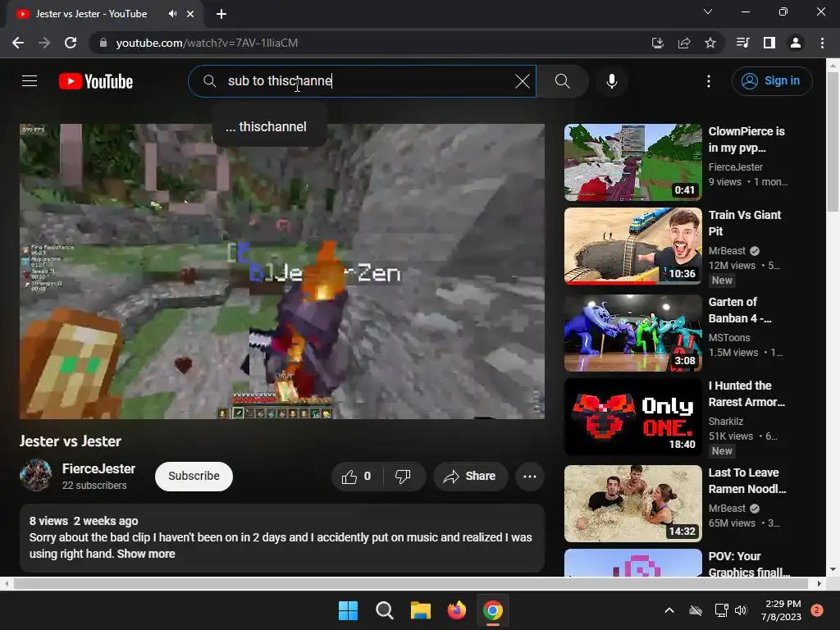Open Chrome media controls icon
The width and height of the screenshot is (840, 630).
click(x=742, y=43)
